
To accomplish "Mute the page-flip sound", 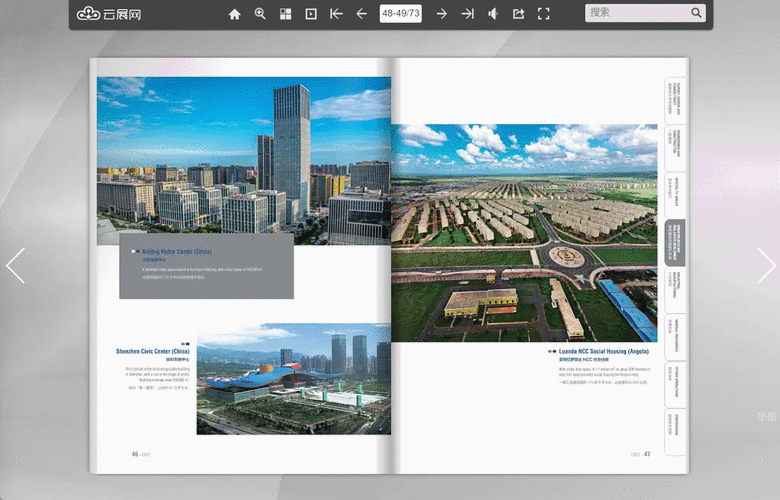I will click(493, 14).
